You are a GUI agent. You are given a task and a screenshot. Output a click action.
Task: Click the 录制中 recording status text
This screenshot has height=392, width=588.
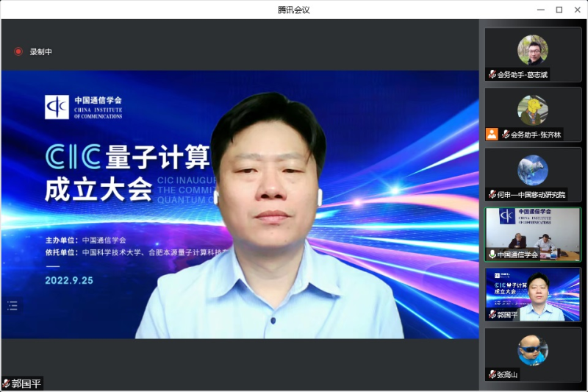[41, 52]
